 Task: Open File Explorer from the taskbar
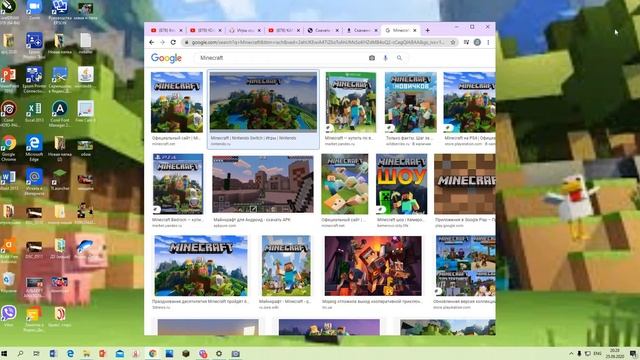[87, 353]
